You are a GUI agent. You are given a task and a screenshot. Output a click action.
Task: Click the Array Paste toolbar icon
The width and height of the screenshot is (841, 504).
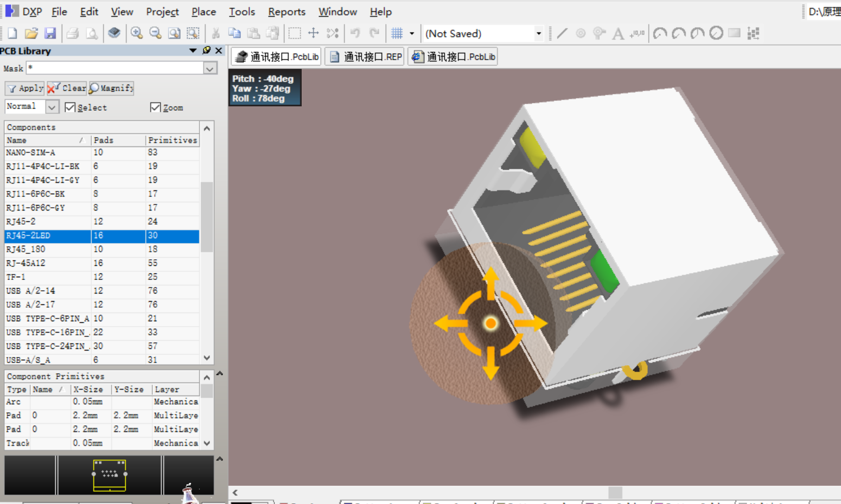tap(753, 33)
